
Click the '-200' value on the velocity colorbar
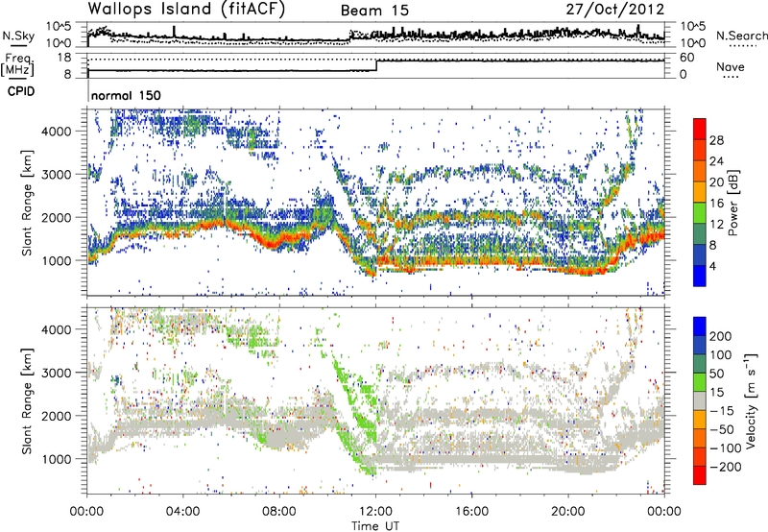[x=726, y=467]
